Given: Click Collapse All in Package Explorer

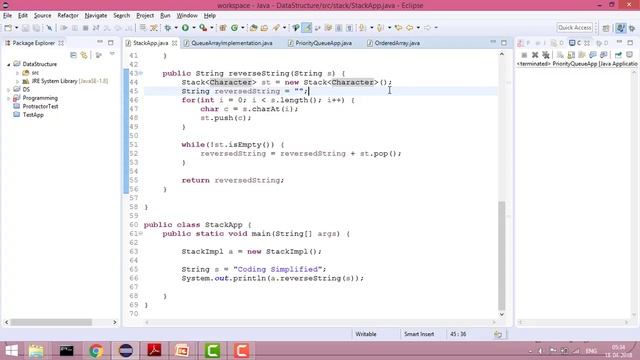Looking at the screenshot, I should 73,55.
